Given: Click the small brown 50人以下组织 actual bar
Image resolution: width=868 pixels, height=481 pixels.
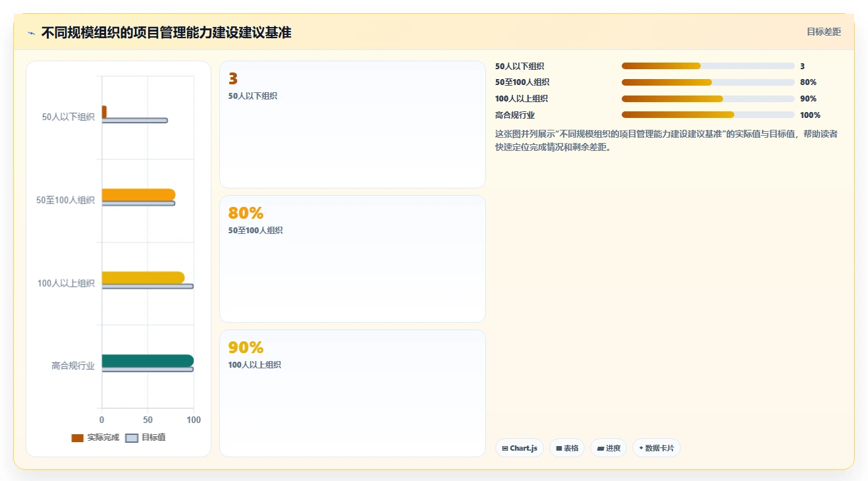Looking at the screenshot, I should pyautogui.click(x=104, y=112).
